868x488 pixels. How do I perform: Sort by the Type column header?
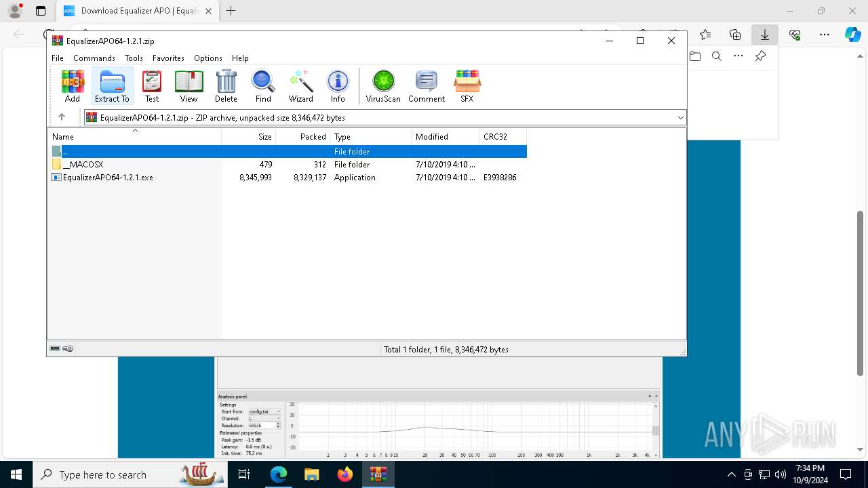pyautogui.click(x=370, y=137)
